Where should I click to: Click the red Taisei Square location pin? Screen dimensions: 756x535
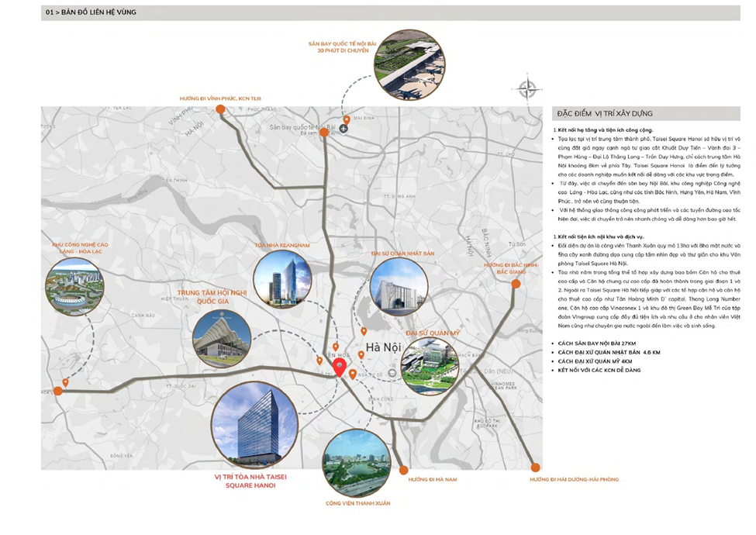point(340,368)
